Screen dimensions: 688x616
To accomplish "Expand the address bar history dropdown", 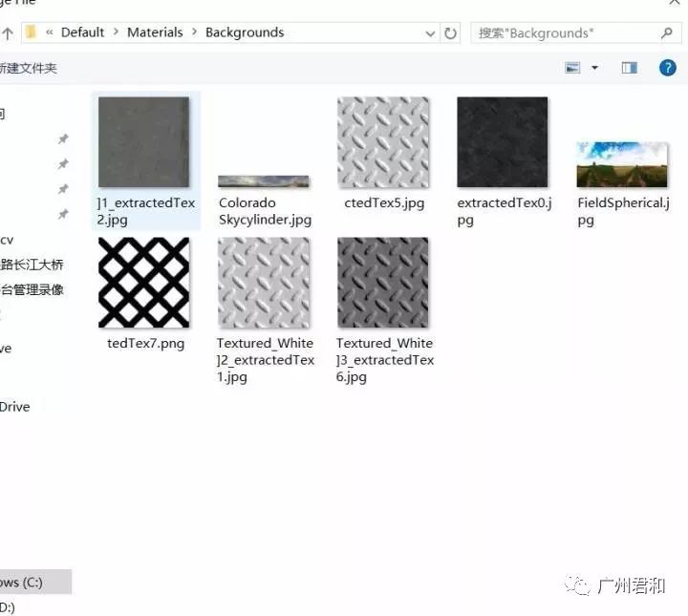I will click(x=430, y=33).
